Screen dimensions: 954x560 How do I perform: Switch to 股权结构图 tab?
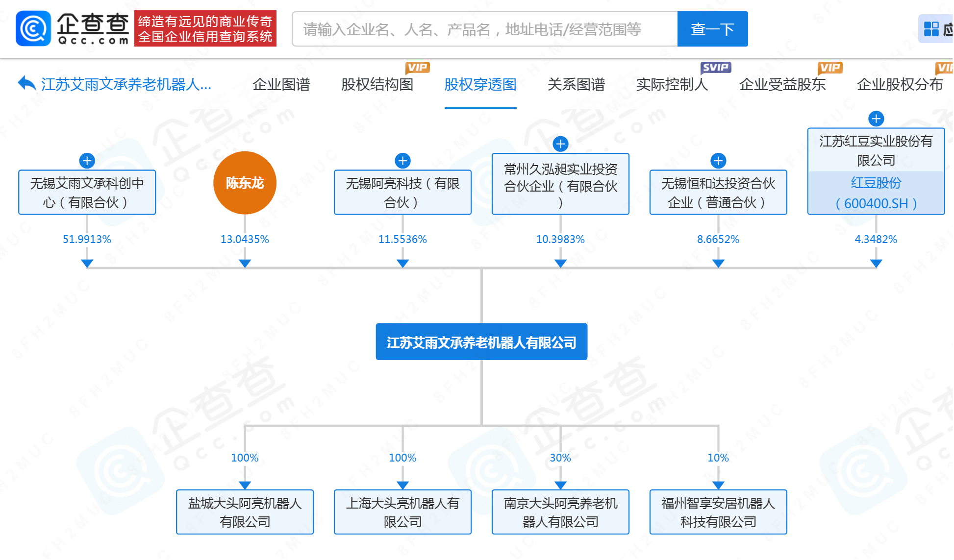[377, 84]
